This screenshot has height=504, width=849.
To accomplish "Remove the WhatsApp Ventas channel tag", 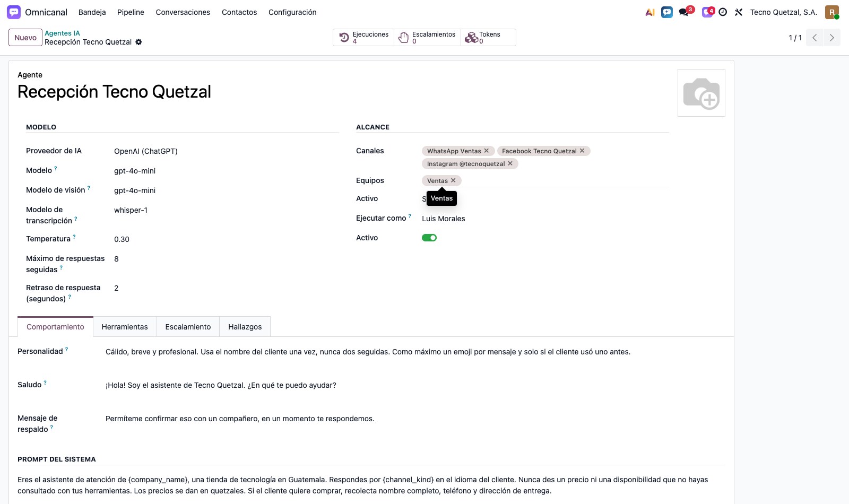I will (487, 151).
